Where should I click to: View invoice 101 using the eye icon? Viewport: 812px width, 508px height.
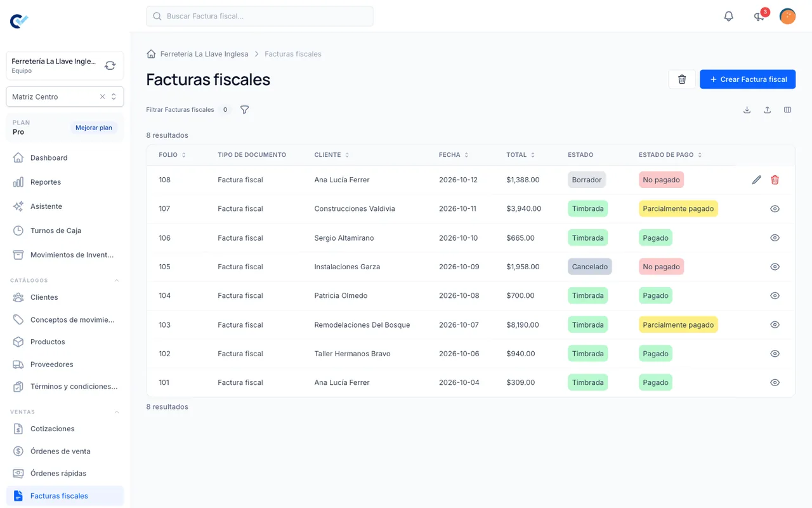click(x=775, y=383)
